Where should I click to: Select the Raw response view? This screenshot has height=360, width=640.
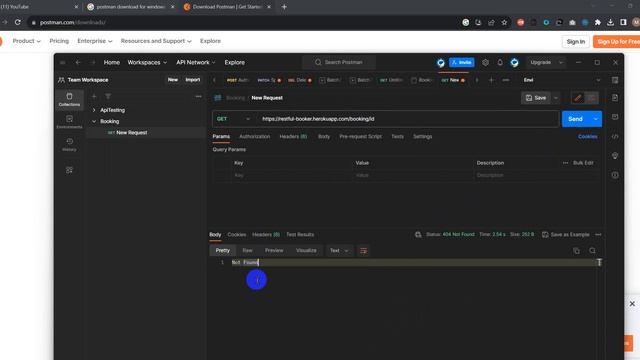247,251
